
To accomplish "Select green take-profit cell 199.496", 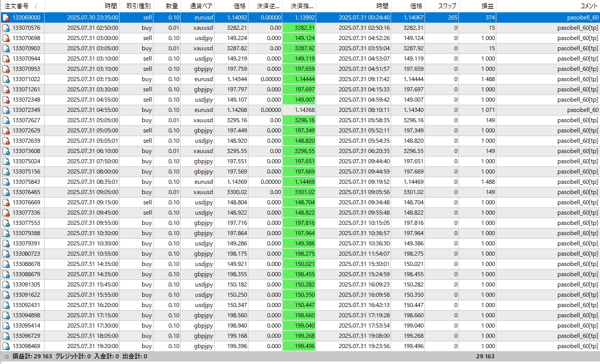I will click(299, 347).
